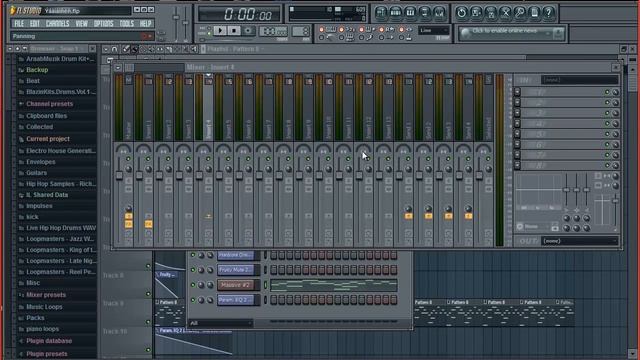Click the download icon beside online news
The height and width of the screenshot is (360, 640).
pyautogui.click(x=558, y=33)
